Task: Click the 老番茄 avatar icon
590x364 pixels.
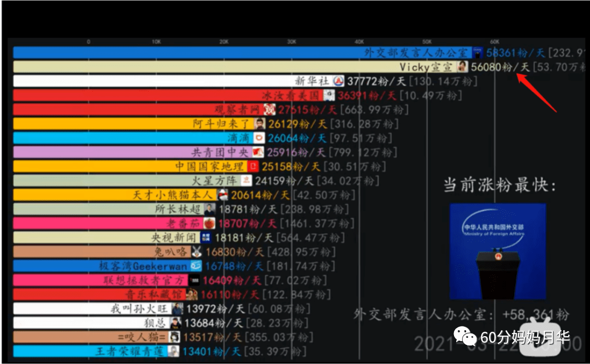Action: point(209,223)
